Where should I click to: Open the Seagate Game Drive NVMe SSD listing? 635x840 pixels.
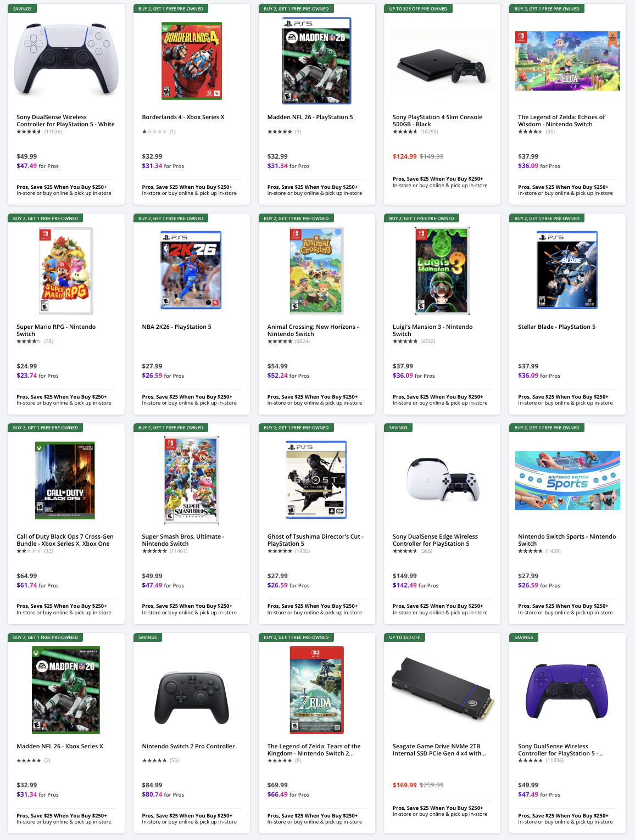tap(438, 749)
